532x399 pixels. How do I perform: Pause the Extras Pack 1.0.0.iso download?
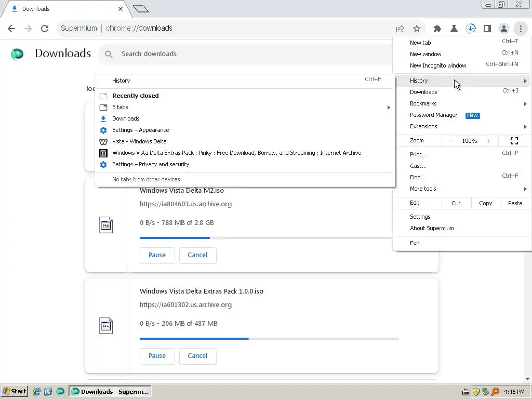click(x=157, y=356)
